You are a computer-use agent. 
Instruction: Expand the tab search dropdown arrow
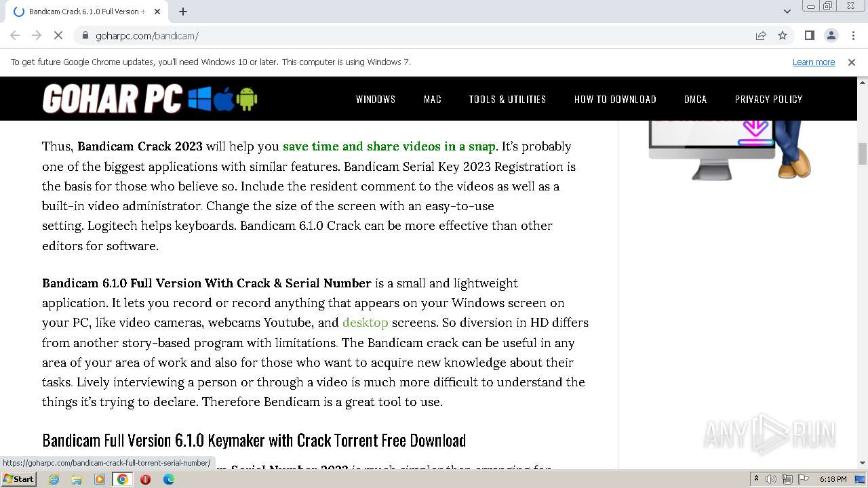pos(787,12)
